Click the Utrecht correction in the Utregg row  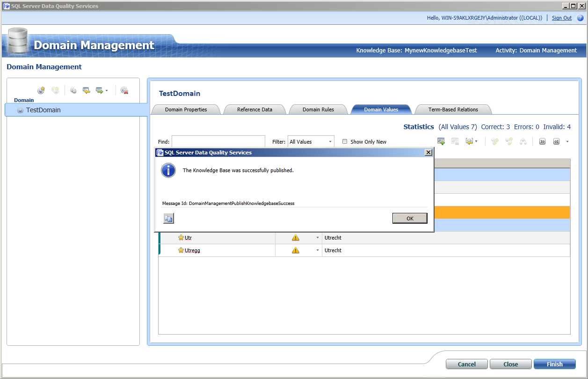point(333,250)
